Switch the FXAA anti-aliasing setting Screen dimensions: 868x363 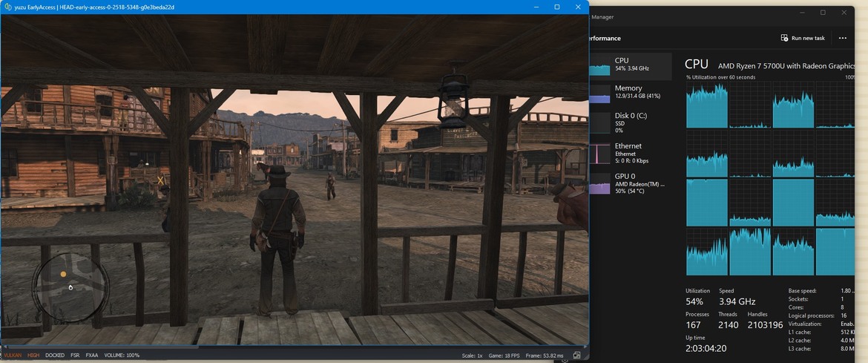coord(92,356)
